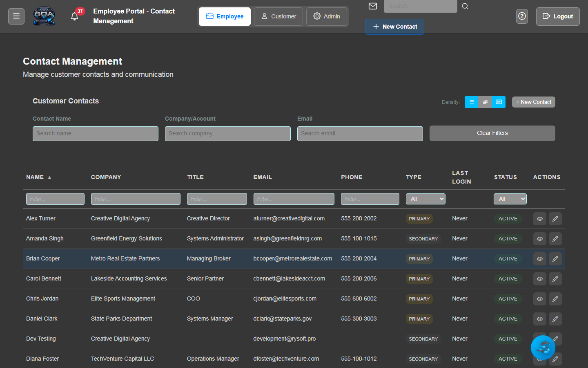Edit Daniel Clark with the pencil icon
This screenshot has height=368, width=588.
tap(555, 319)
